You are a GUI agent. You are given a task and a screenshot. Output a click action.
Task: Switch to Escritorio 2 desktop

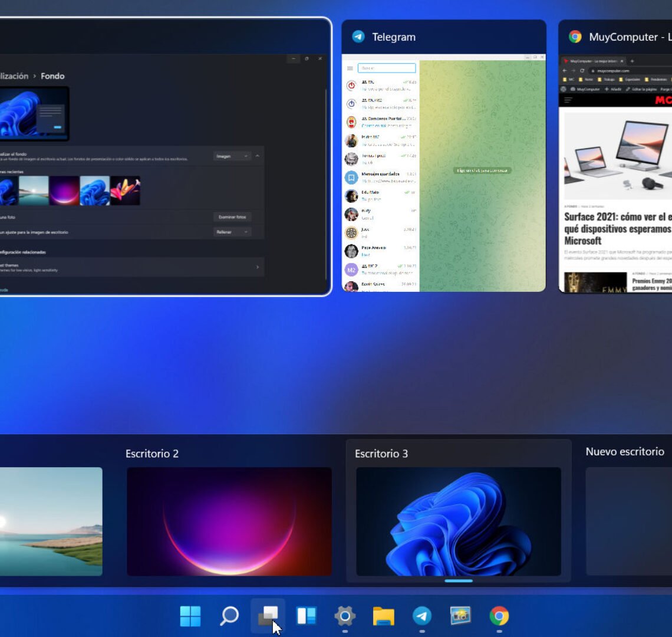[229, 521]
